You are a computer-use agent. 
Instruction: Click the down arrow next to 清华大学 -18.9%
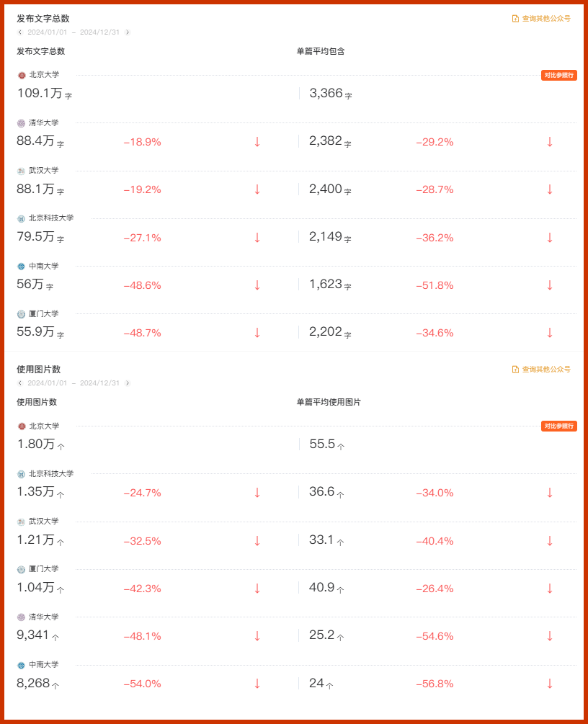tap(257, 142)
